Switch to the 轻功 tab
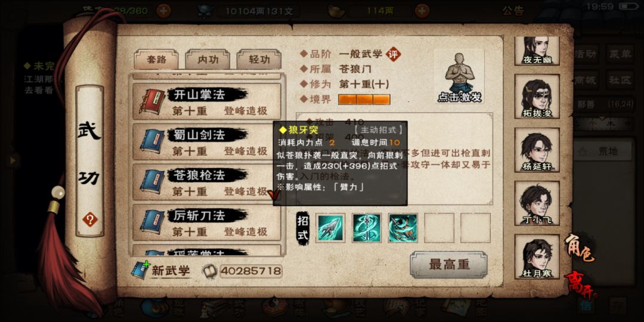 coord(259,60)
